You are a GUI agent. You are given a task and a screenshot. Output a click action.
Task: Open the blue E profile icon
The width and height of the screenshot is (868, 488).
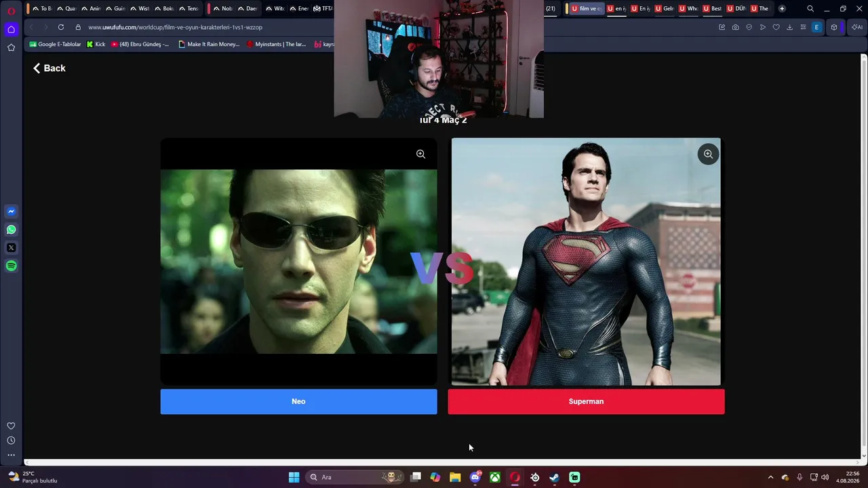click(816, 27)
